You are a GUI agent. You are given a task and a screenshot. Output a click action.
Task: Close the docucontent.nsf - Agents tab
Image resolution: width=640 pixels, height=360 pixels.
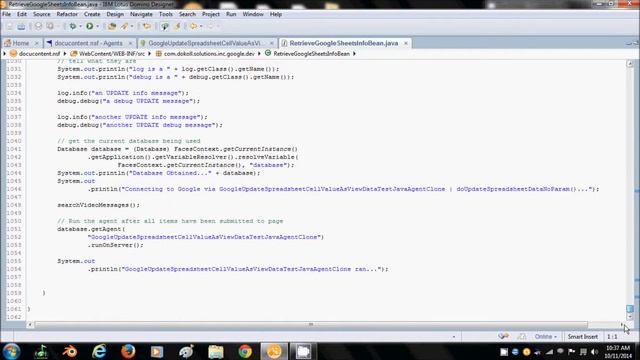(x=131, y=43)
